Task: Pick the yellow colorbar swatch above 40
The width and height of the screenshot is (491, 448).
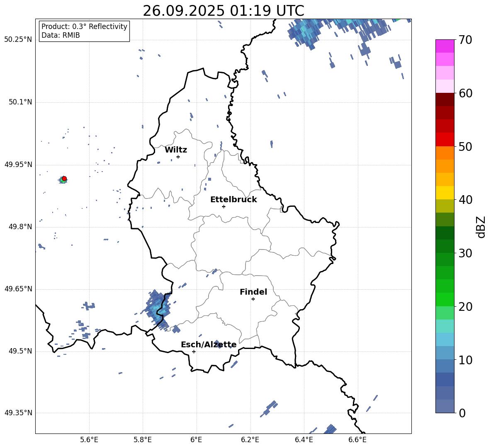Action: point(445,193)
